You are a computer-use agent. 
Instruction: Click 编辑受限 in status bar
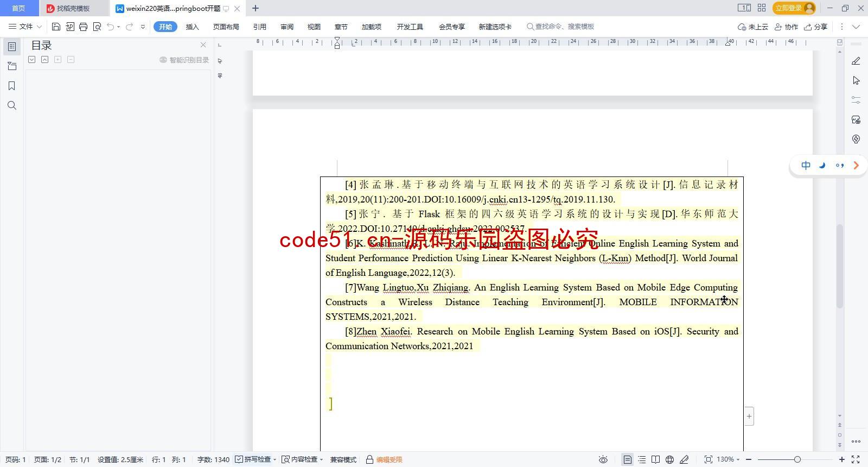[385, 459]
